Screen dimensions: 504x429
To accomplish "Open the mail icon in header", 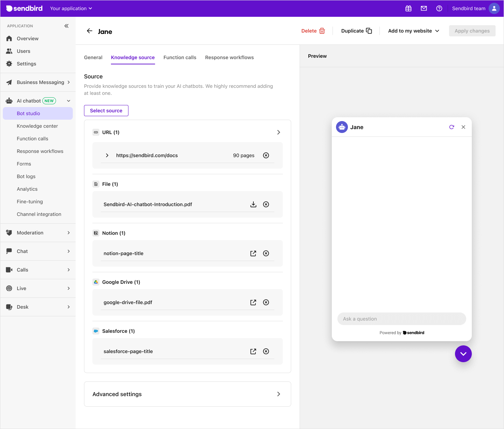I will coord(424,8).
